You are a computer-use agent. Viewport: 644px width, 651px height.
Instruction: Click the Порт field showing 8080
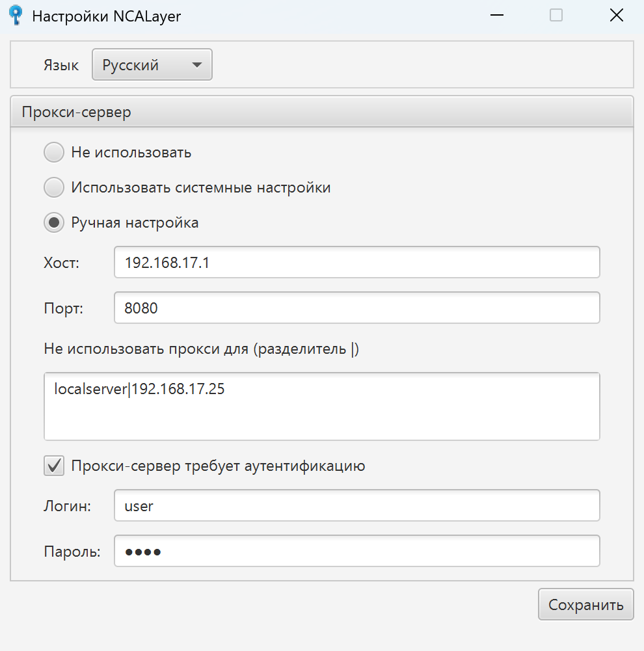point(357,308)
